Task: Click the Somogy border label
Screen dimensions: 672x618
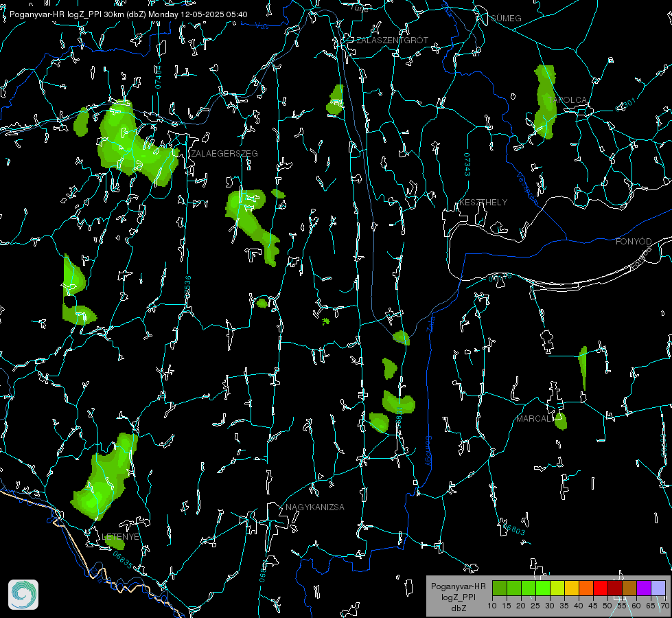Action: click(428, 451)
